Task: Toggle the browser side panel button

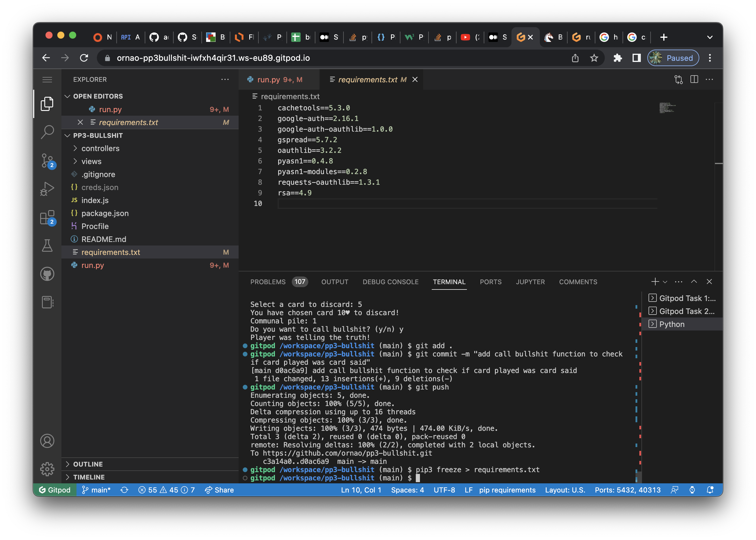Action: pyautogui.click(x=636, y=58)
